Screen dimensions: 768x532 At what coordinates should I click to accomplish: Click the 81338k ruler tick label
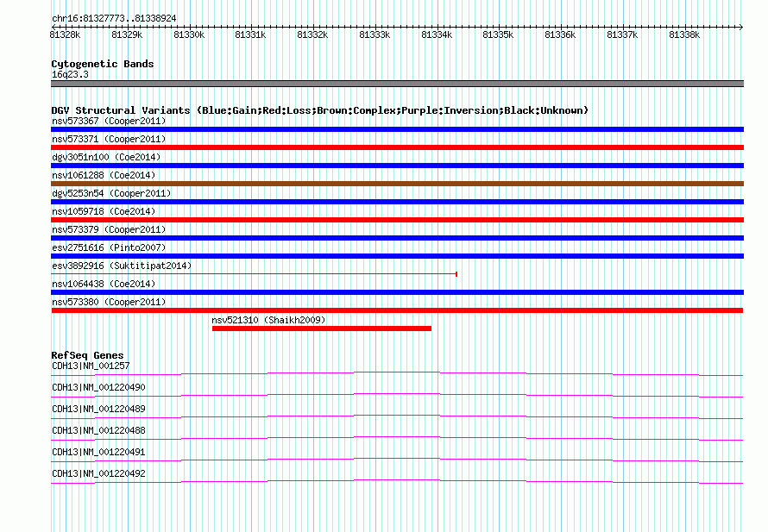click(685, 34)
